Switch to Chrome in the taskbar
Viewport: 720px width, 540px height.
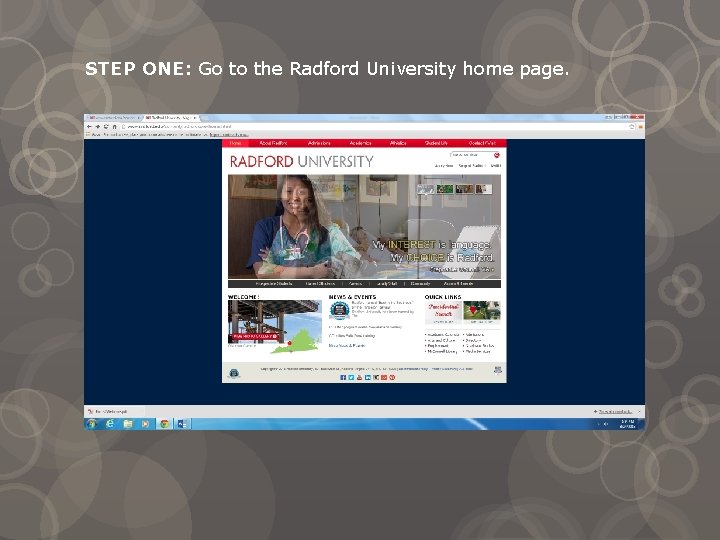[164, 424]
